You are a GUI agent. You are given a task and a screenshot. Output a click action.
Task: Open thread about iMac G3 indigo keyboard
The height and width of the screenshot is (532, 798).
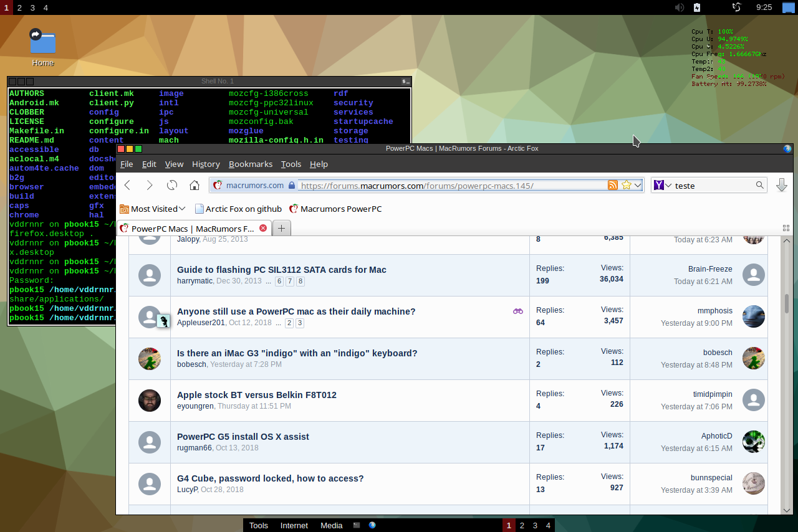pos(297,353)
